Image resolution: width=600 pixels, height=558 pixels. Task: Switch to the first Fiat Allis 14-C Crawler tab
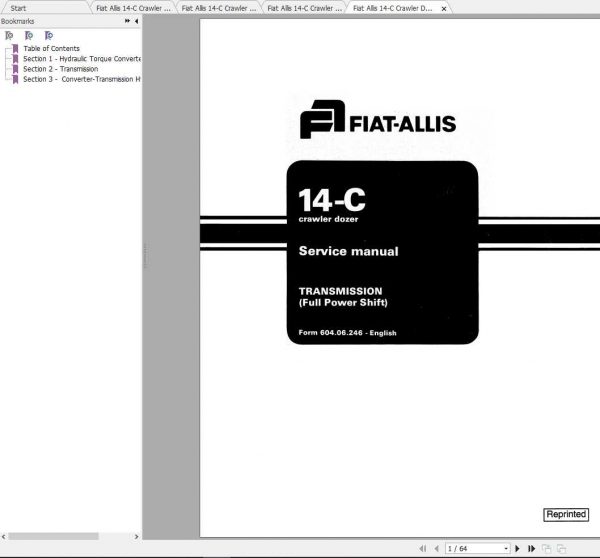pos(133,8)
